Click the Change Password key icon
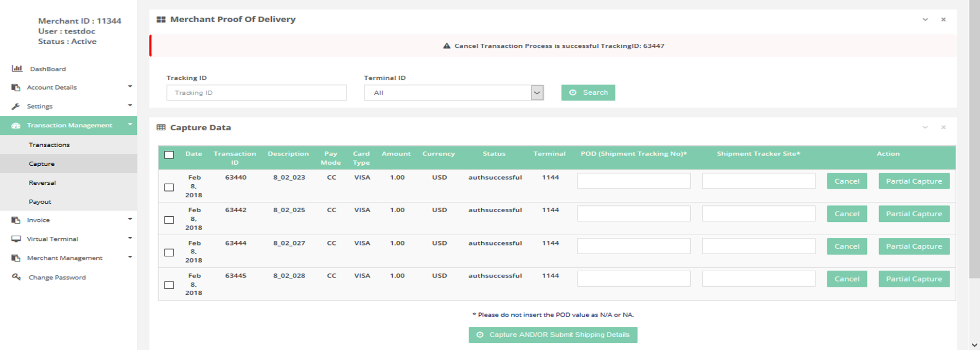Image resolution: width=980 pixels, height=350 pixels. tap(16, 277)
